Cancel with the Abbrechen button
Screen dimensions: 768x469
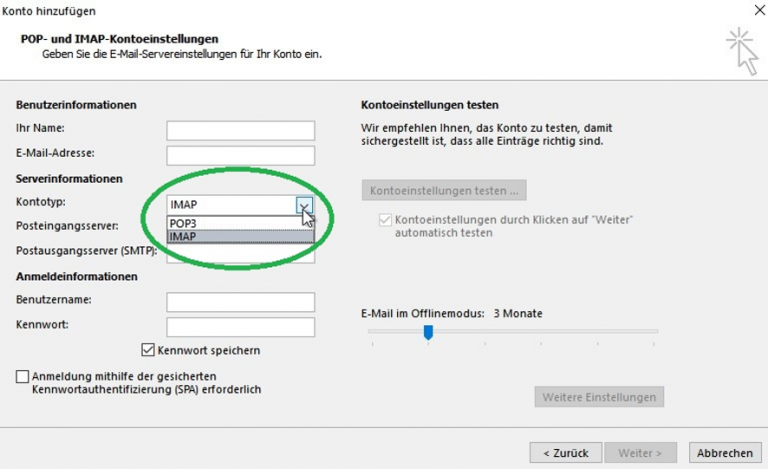725,453
